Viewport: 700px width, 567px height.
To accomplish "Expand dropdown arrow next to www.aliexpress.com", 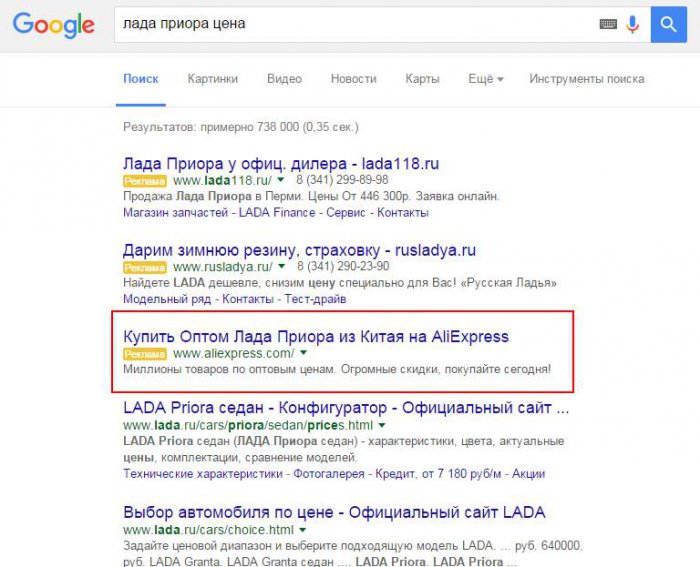I will point(304,353).
